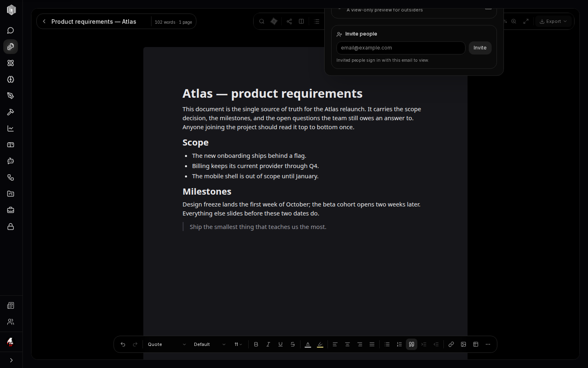Click the share icon in top toolbar
Image resolution: width=588 pixels, height=368 pixels.
pos(289,21)
